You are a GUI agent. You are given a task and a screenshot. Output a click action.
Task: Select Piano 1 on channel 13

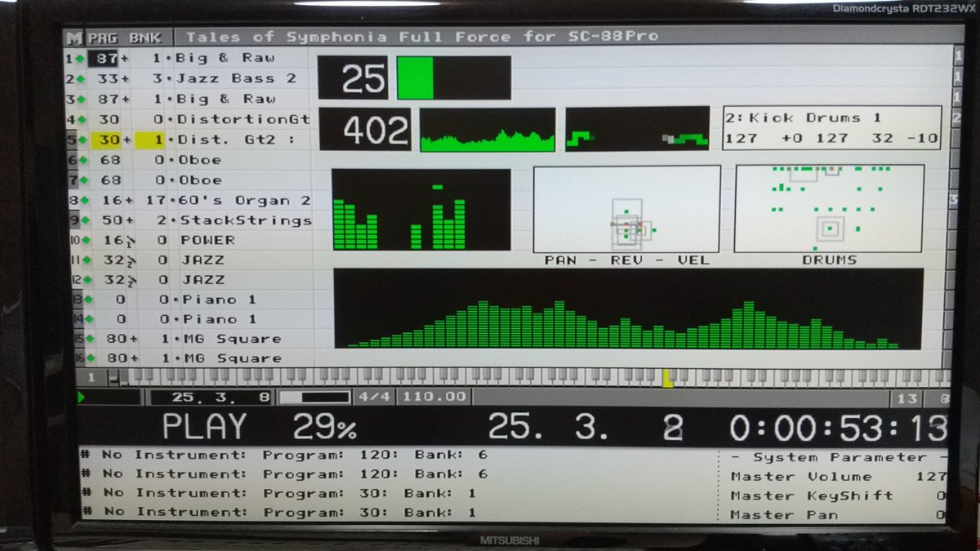220,300
